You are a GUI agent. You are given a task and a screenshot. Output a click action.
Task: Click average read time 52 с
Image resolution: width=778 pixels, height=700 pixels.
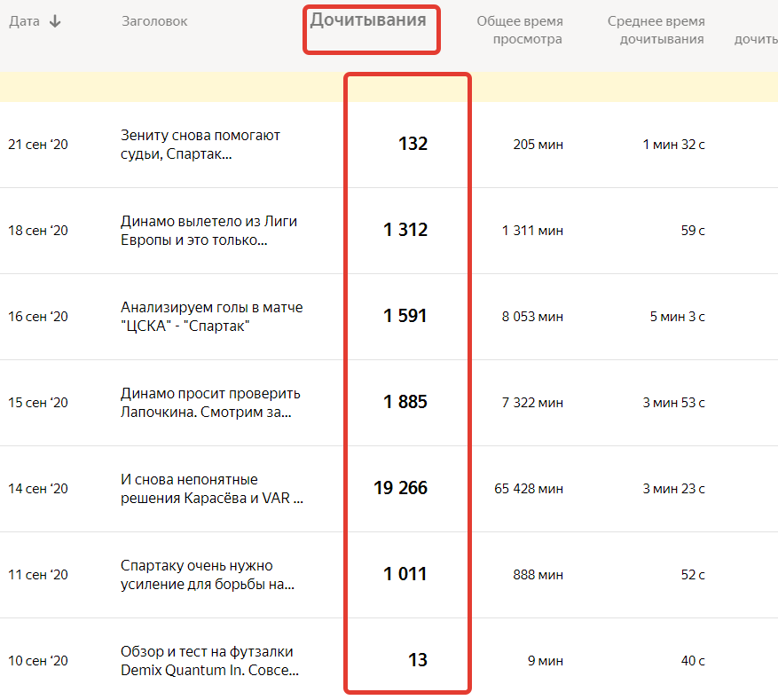pyautogui.click(x=693, y=575)
